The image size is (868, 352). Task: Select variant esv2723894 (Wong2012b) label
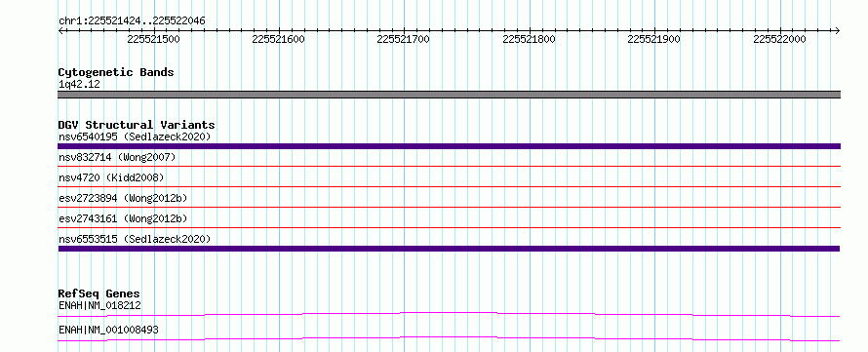(x=123, y=198)
